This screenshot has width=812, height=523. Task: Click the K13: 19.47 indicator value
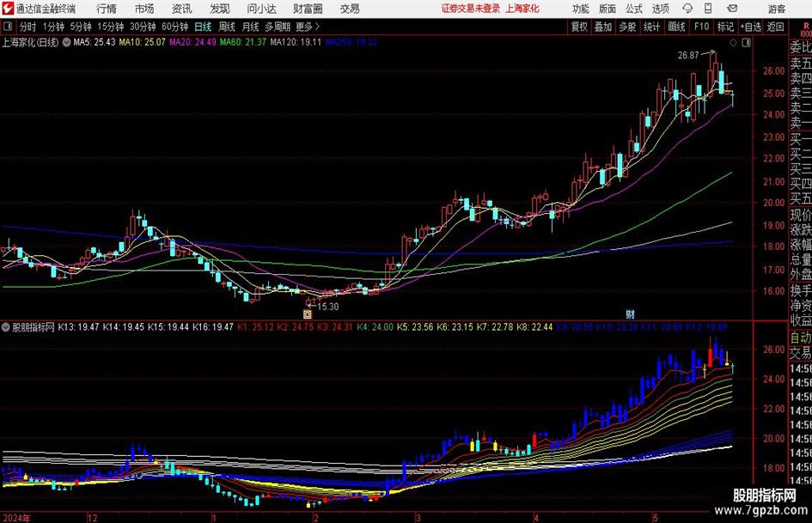[78, 327]
